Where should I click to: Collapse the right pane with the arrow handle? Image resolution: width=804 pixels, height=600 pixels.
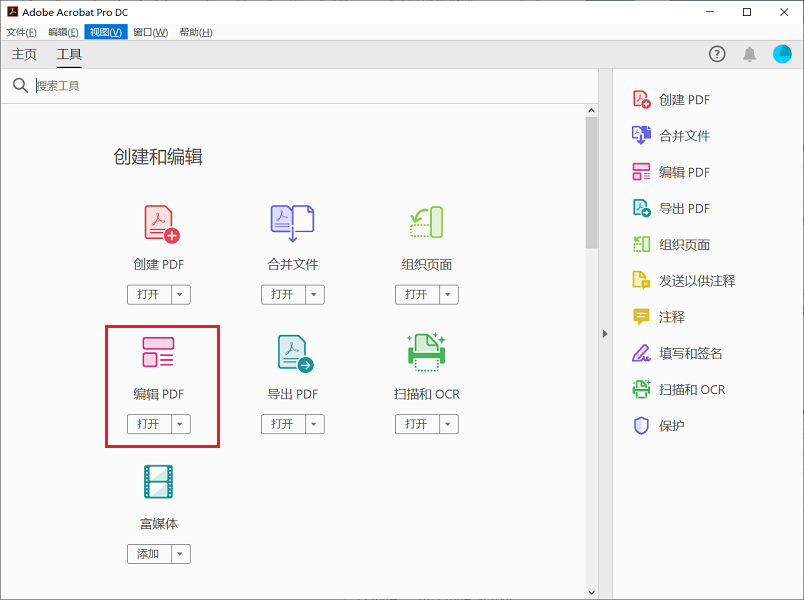click(x=605, y=334)
